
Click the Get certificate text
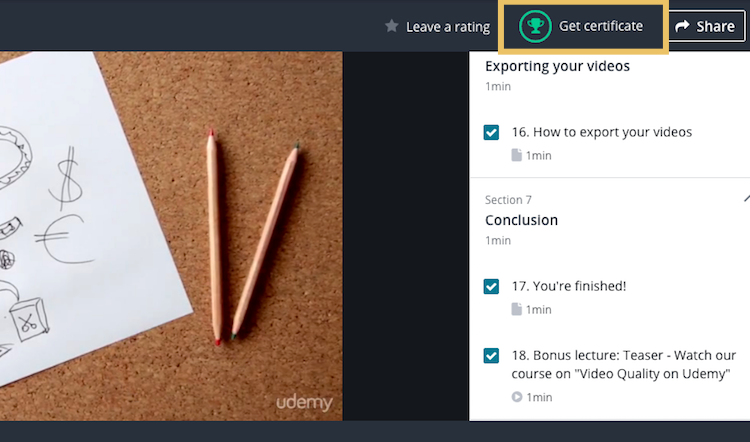(x=601, y=26)
